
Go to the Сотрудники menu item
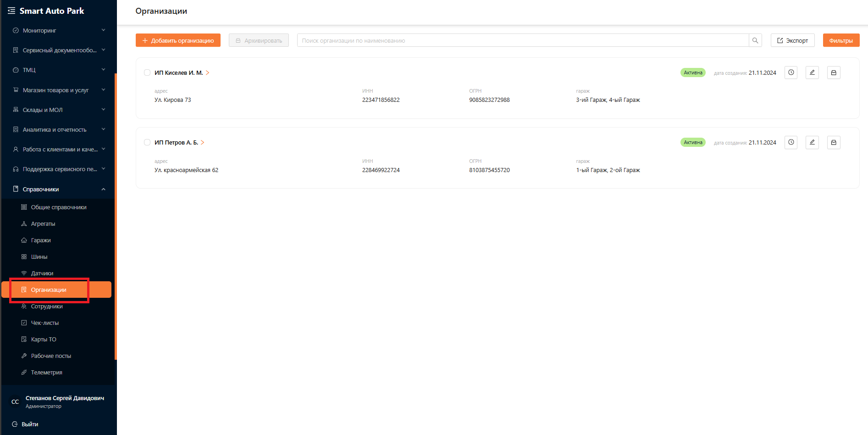pyautogui.click(x=47, y=307)
